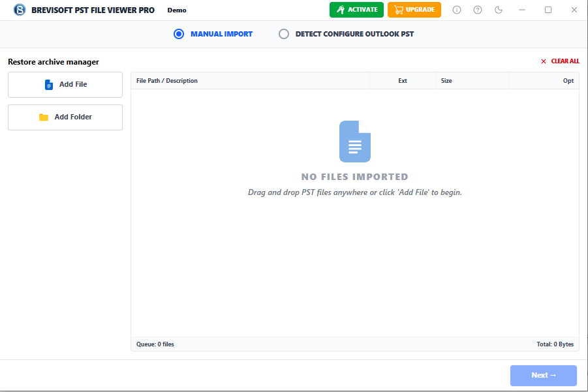Click the 'NO FILES IMPORTED' heading
Screen dimensions: 588x392
[x=355, y=177]
